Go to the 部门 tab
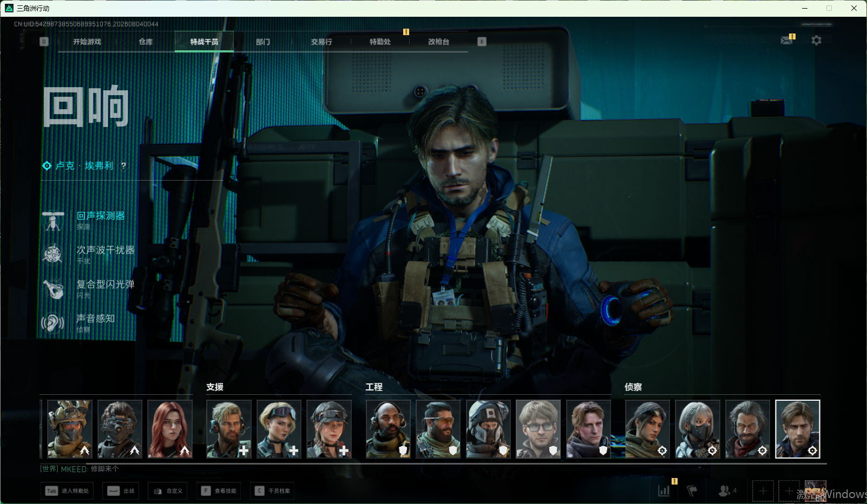The height and width of the screenshot is (504, 867). 263,42
